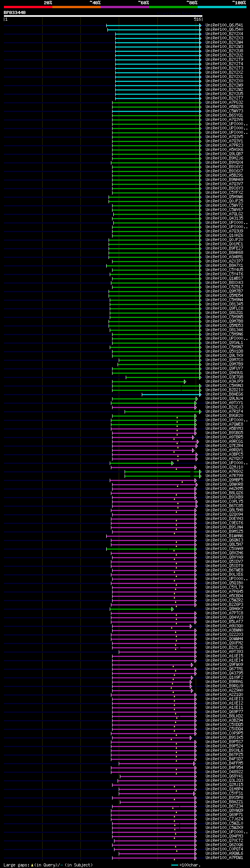Click the cyan alignment bar for UniRef100_B8AEG6
The height and width of the screenshot is (868, 250).
pyautogui.click(x=171, y=394)
